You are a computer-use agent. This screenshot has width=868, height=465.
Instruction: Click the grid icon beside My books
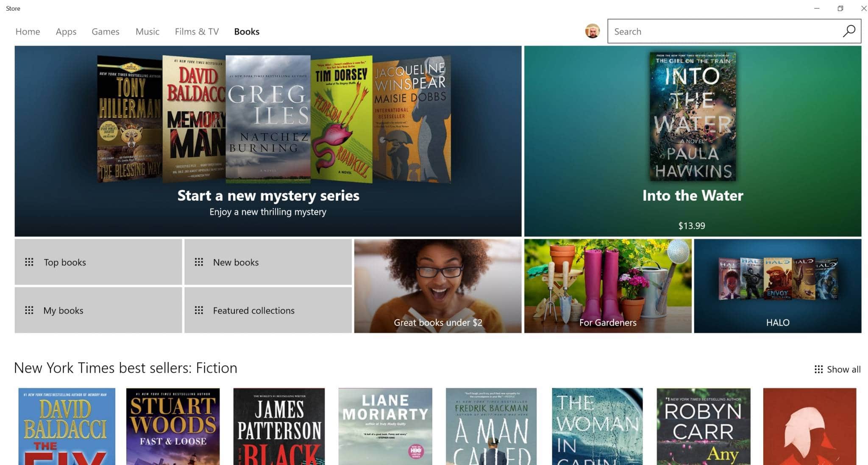coord(29,310)
